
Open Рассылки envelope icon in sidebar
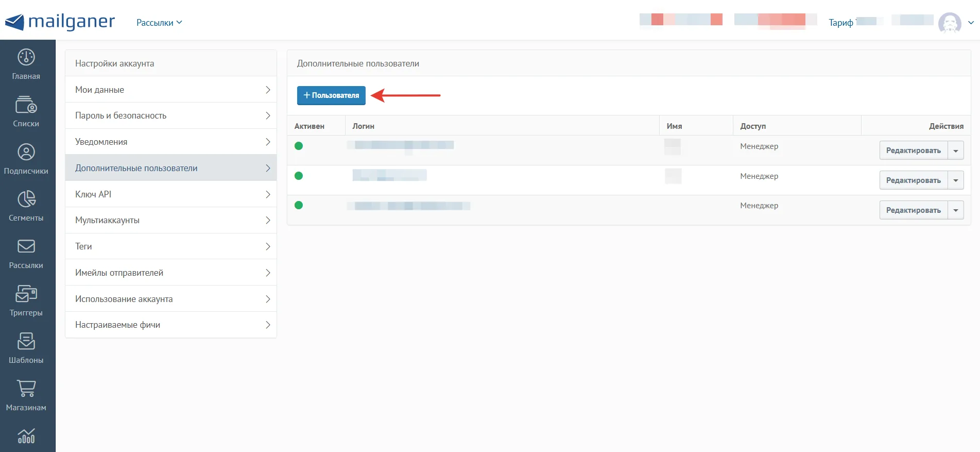tap(26, 246)
